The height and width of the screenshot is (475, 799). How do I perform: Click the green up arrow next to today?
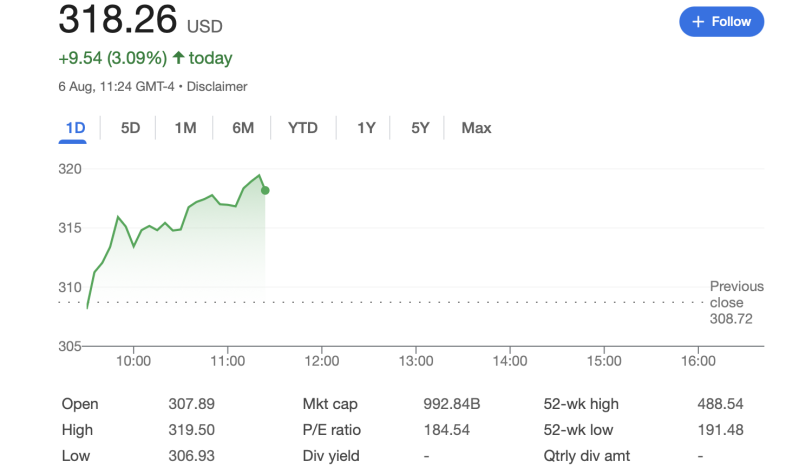tap(178, 58)
